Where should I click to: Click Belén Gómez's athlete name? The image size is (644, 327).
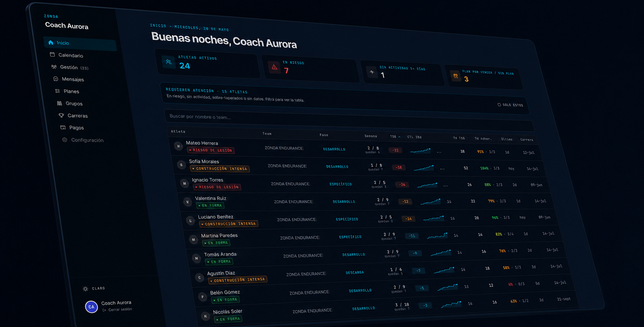tap(225, 292)
